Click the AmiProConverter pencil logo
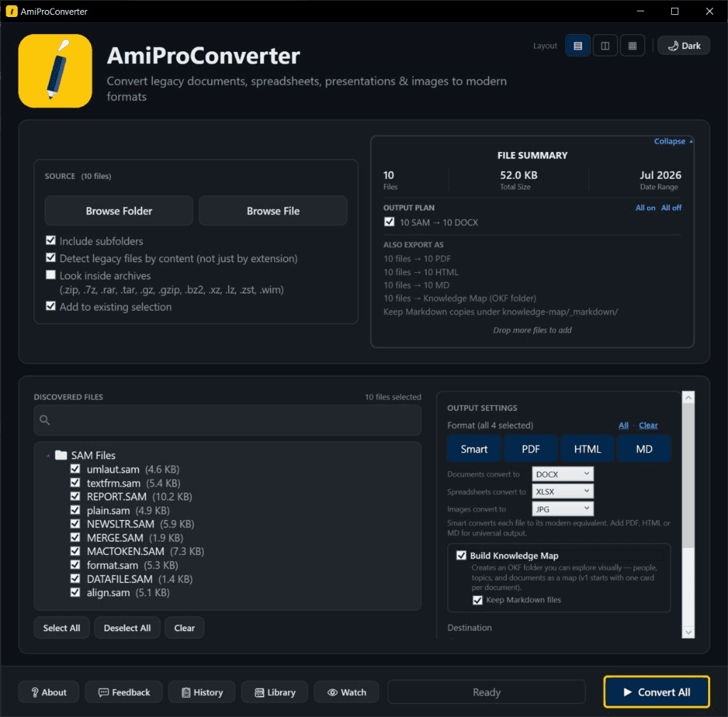The width and height of the screenshot is (728, 717). (x=55, y=70)
